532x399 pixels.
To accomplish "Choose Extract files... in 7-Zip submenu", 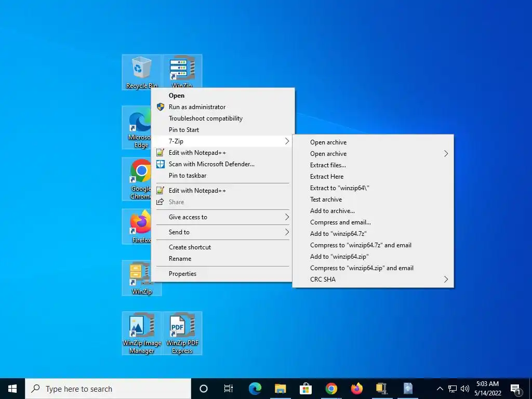I will point(373,165).
